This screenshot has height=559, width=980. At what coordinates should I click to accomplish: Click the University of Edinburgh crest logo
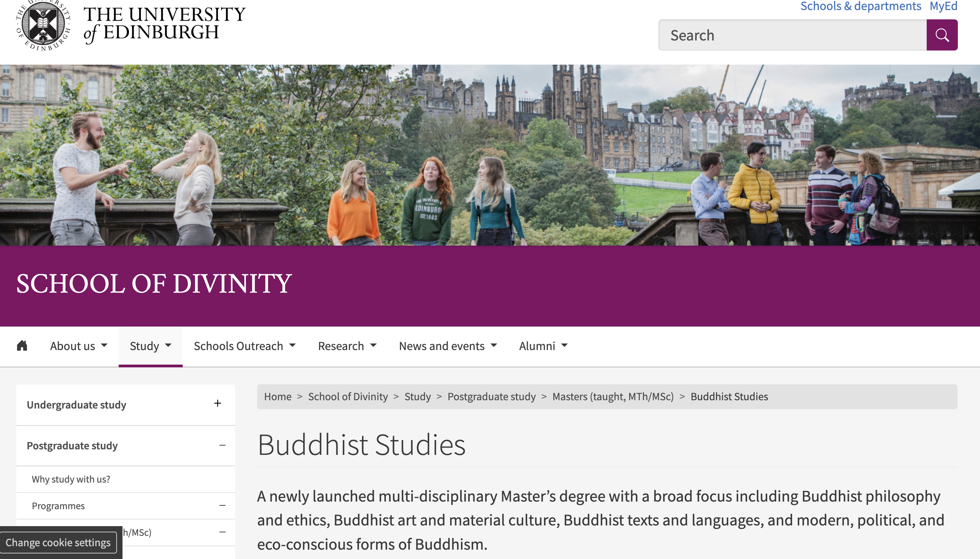click(x=43, y=25)
